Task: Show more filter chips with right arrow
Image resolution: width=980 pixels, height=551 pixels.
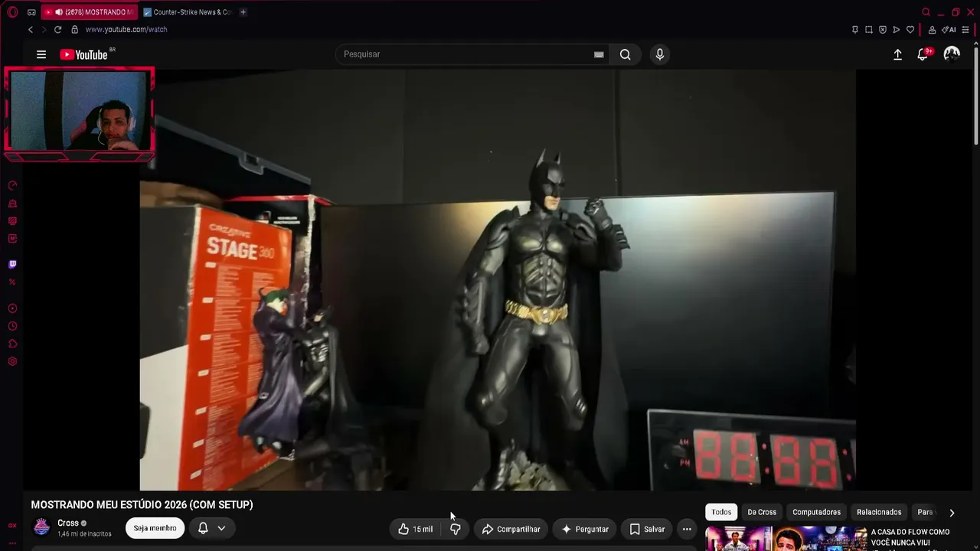Action: pos(952,513)
